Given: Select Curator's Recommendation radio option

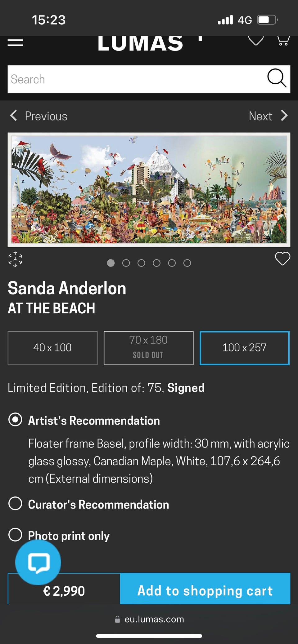Looking at the screenshot, I should point(15,504).
